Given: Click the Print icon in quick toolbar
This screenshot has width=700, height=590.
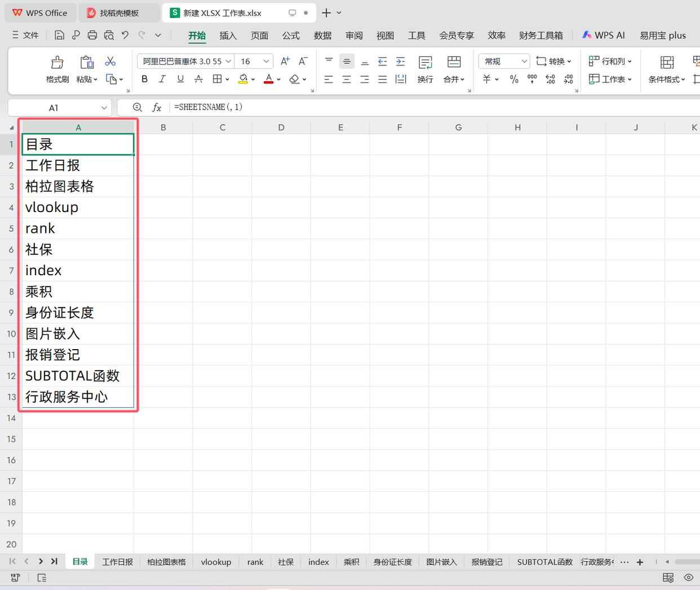Looking at the screenshot, I should [92, 35].
